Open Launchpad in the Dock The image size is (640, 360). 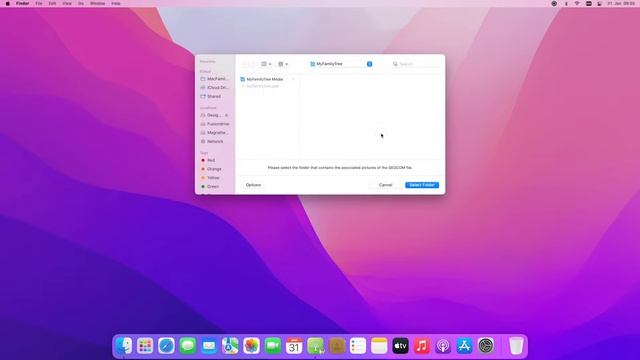[145, 346]
